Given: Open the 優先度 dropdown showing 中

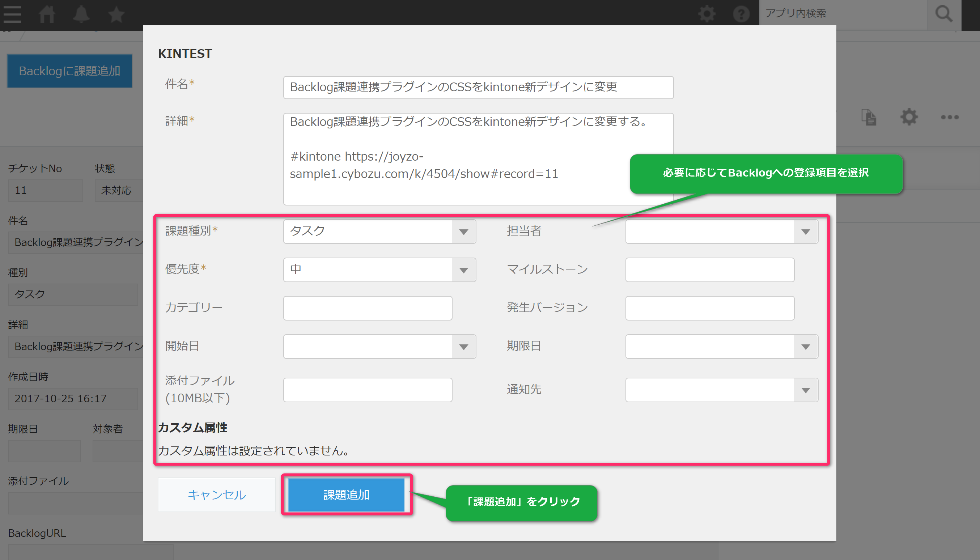Looking at the screenshot, I should coord(379,270).
